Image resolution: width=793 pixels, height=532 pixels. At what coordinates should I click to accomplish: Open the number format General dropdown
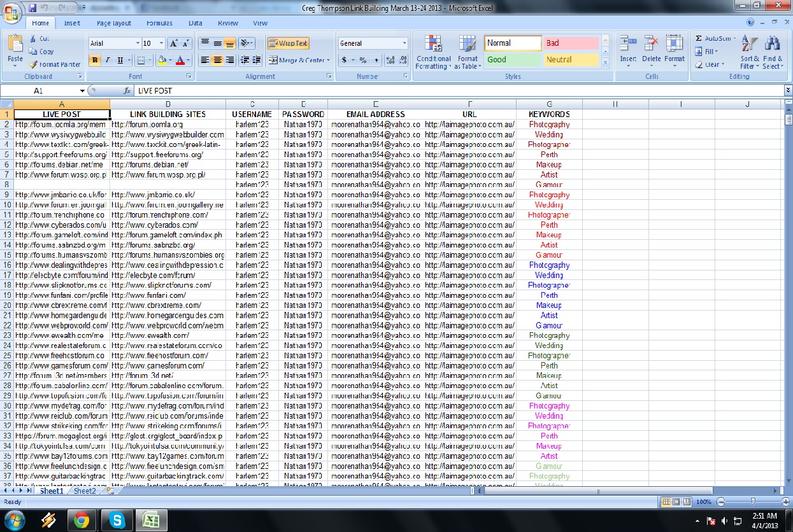click(404, 43)
